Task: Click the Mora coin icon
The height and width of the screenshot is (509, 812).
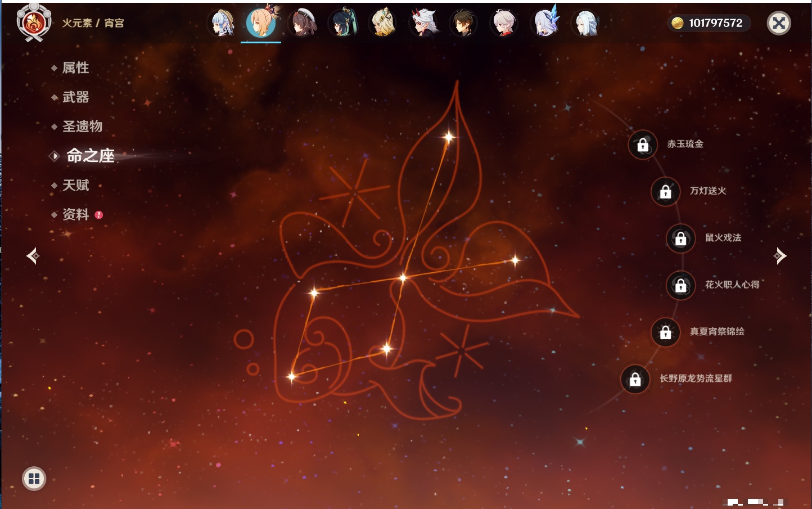Action: 678,23
